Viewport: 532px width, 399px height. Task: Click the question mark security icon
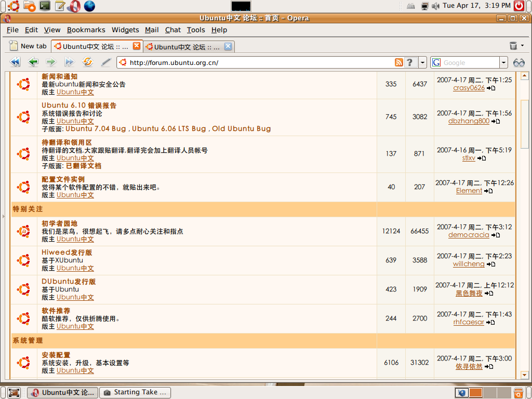click(410, 62)
